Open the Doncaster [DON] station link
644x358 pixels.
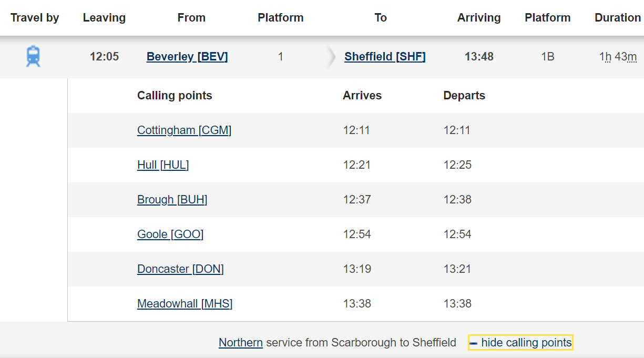click(180, 269)
